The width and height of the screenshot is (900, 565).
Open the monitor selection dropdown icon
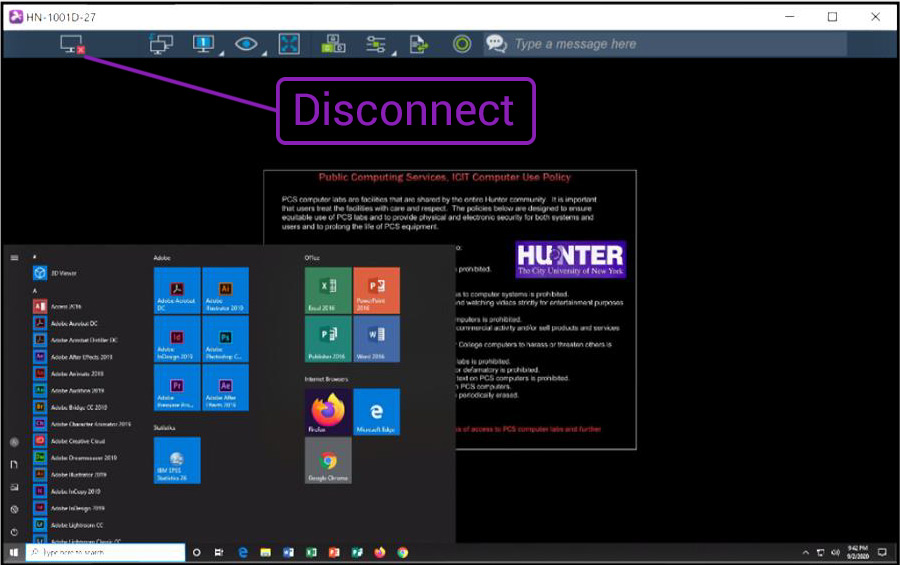(x=204, y=44)
